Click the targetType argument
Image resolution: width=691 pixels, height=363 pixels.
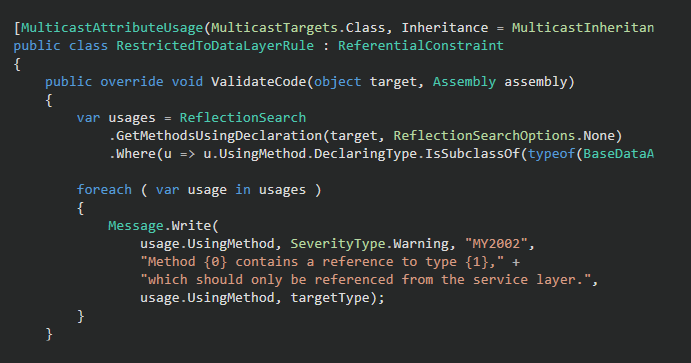click(330, 298)
